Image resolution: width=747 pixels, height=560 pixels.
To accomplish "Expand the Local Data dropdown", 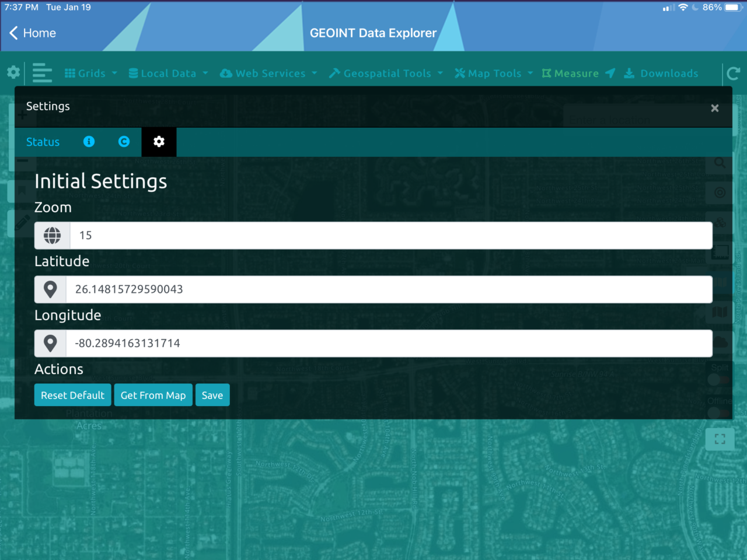I will pos(168,73).
